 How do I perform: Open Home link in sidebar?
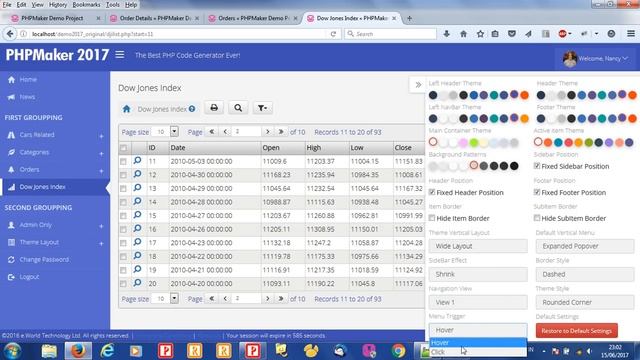28,79
